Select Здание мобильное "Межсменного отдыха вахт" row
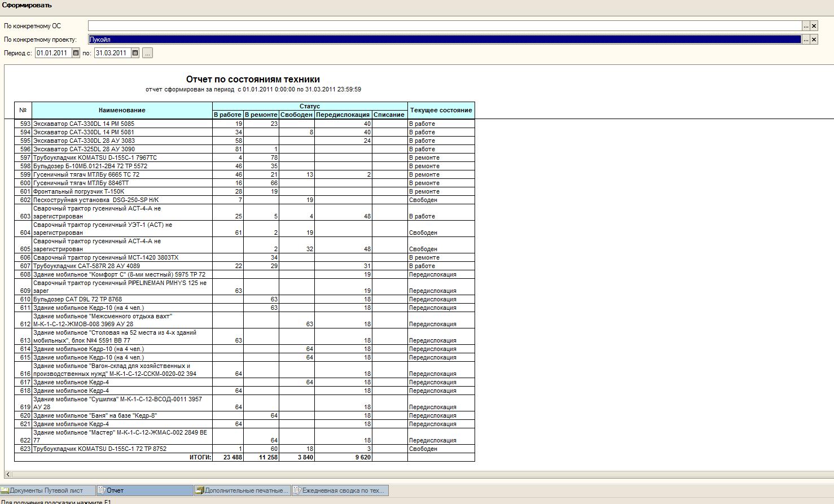Image resolution: width=834 pixels, height=504 pixels. click(x=244, y=320)
